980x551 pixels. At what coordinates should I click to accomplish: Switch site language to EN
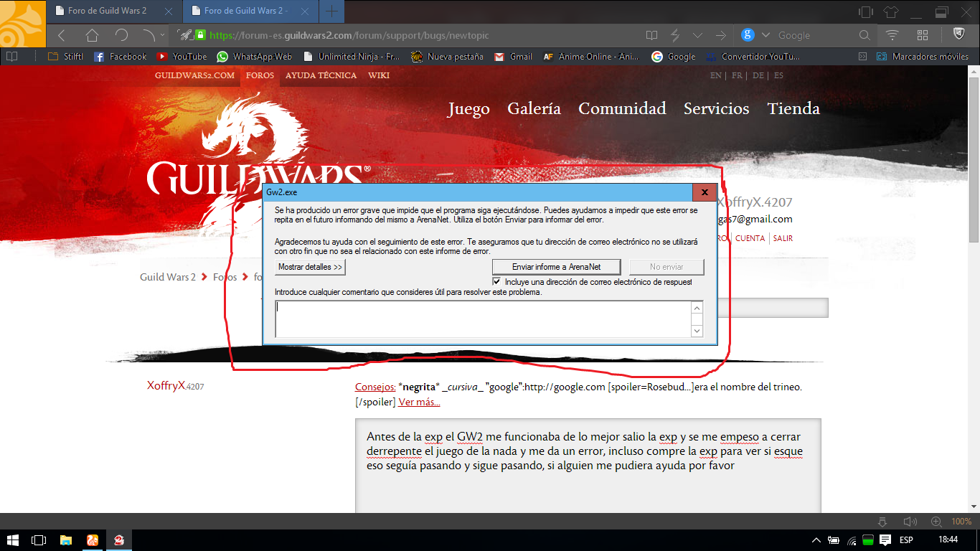[x=715, y=75]
